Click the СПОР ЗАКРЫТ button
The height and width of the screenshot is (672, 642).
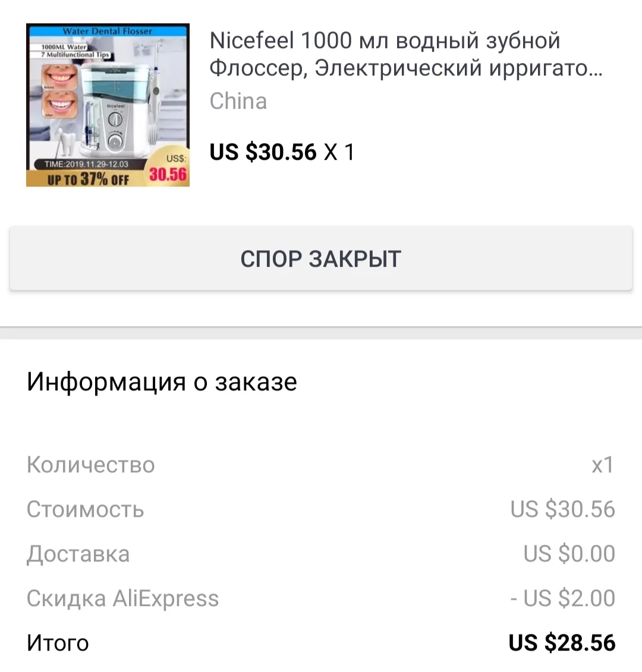pyautogui.click(x=321, y=258)
